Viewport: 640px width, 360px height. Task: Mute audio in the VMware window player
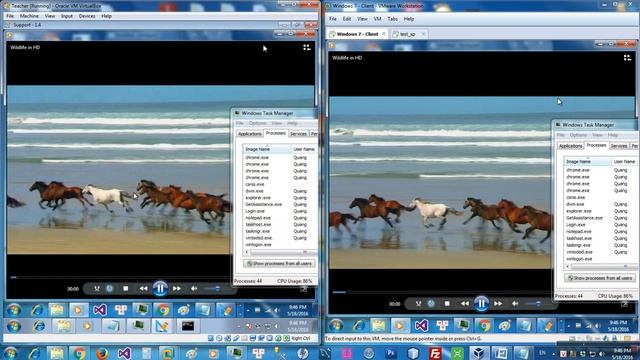coord(515,304)
